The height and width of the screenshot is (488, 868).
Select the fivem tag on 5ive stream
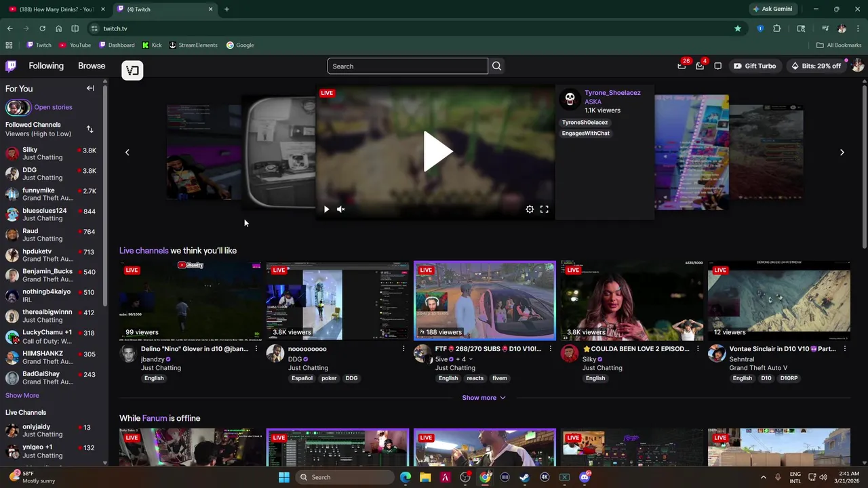click(500, 378)
